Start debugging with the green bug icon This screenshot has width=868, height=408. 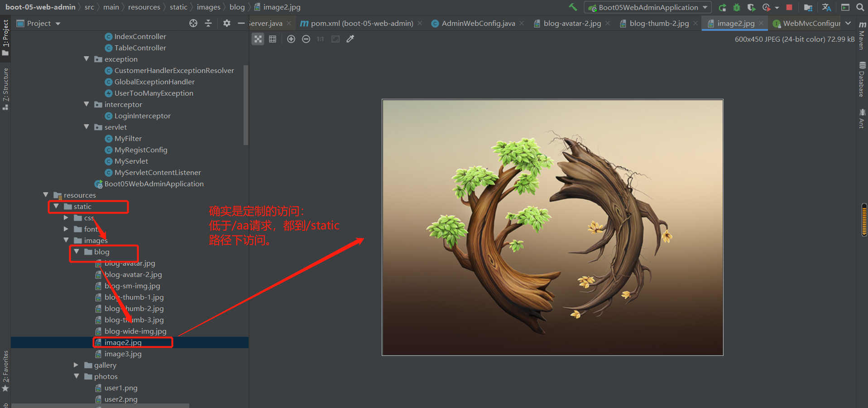(737, 7)
